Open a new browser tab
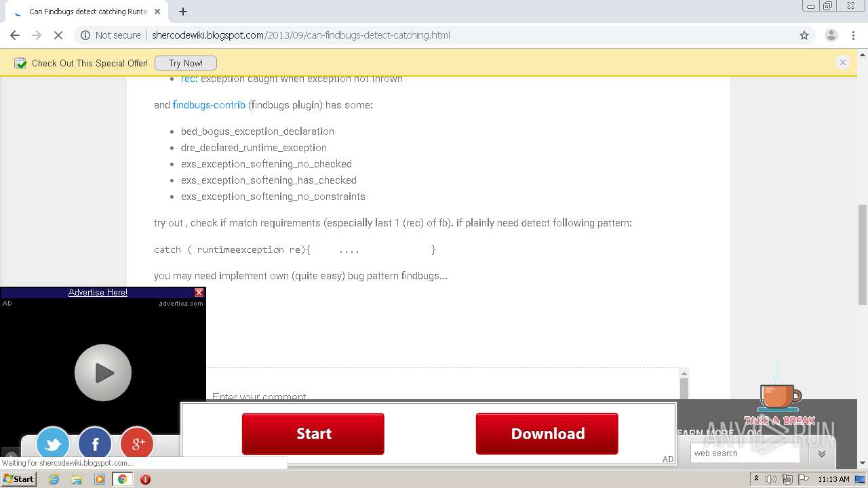The width and height of the screenshot is (868, 488). tap(183, 12)
